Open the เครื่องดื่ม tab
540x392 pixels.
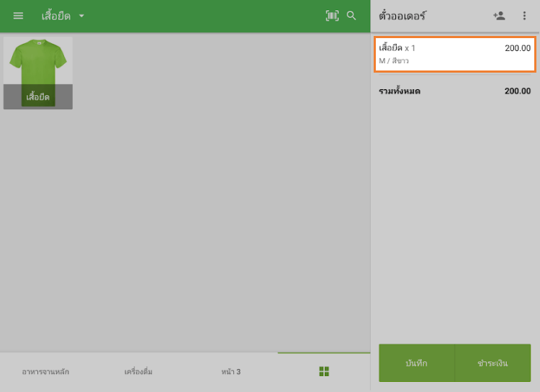coord(138,372)
